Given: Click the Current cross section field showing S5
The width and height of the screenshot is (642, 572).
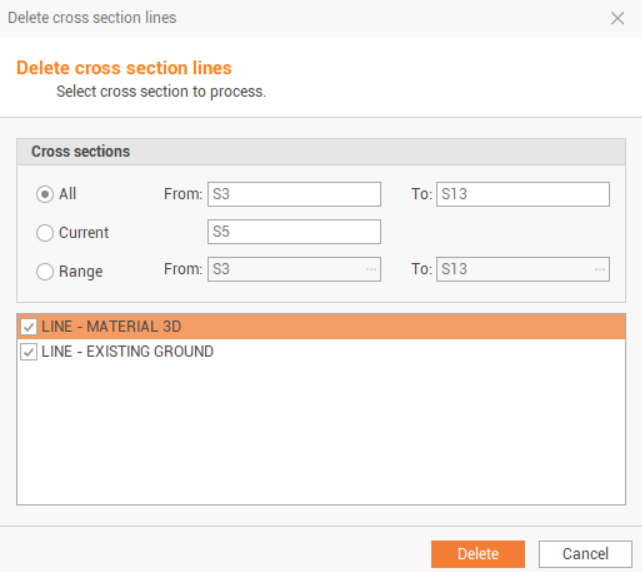Looking at the screenshot, I should 293,232.
